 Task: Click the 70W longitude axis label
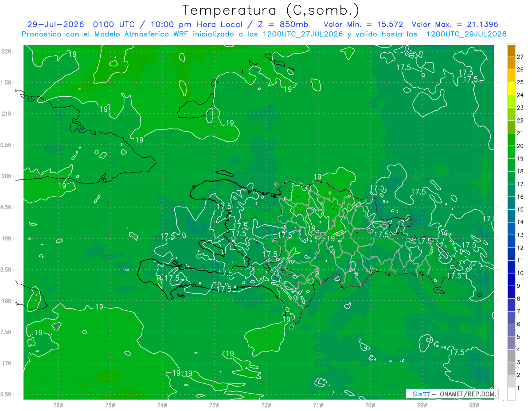(370, 405)
